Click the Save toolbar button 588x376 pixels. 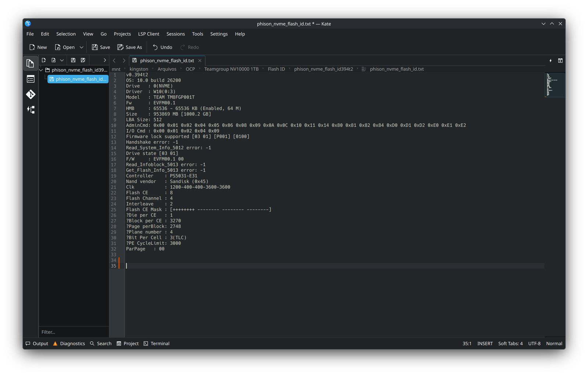[101, 47]
